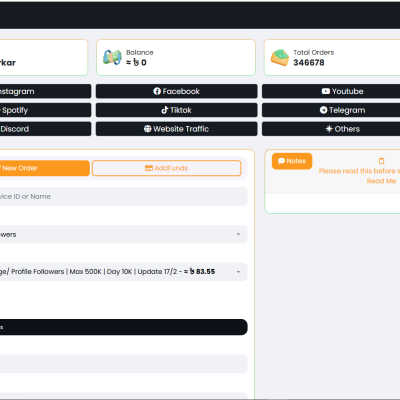Image resolution: width=400 pixels, height=400 pixels.
Task: Open the Read Me note link
Action: [381, 181]
